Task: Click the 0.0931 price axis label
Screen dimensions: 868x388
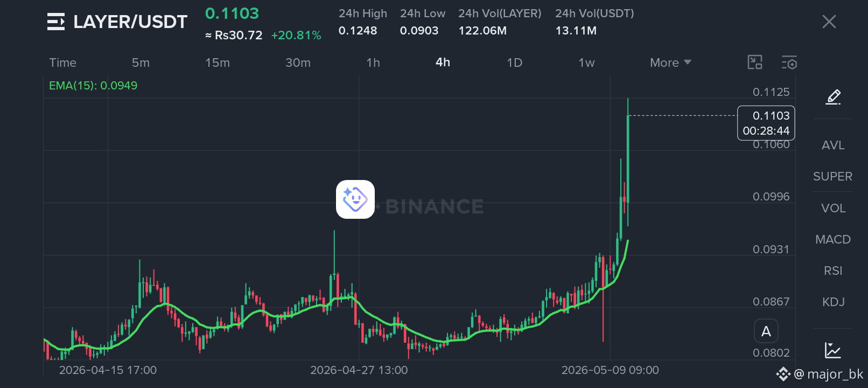Action: (x=771, y=250)
